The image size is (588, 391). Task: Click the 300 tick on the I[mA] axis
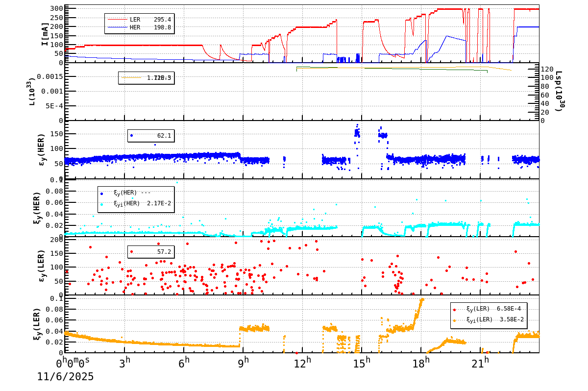click(56, 8)
